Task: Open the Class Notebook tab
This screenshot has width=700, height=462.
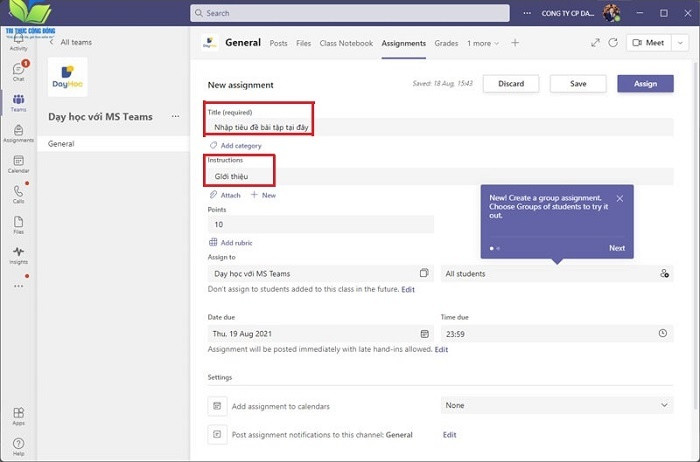Action: (346, 43)
